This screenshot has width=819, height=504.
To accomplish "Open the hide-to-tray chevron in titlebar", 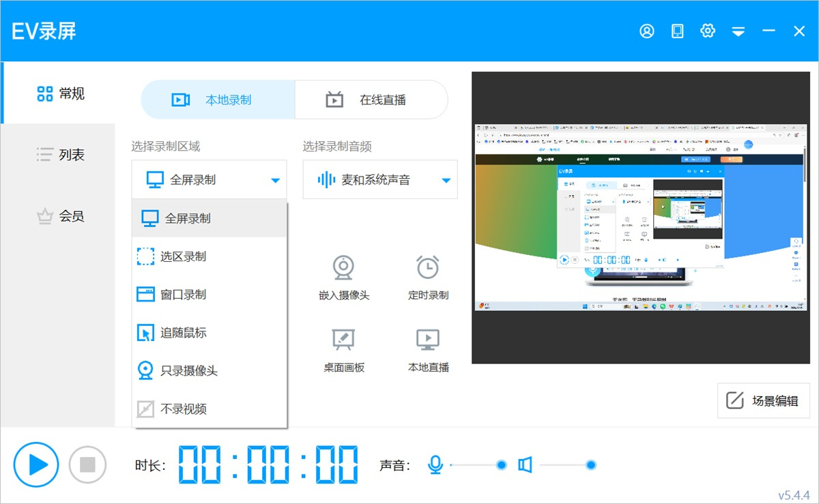I will tap(738, 31).
